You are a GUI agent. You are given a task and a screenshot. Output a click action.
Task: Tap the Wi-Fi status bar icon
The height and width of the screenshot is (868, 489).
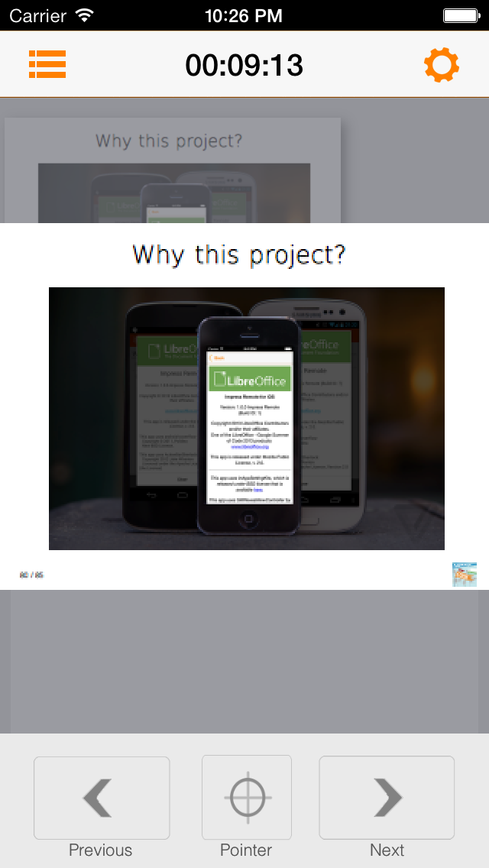[x=85, y=15]
